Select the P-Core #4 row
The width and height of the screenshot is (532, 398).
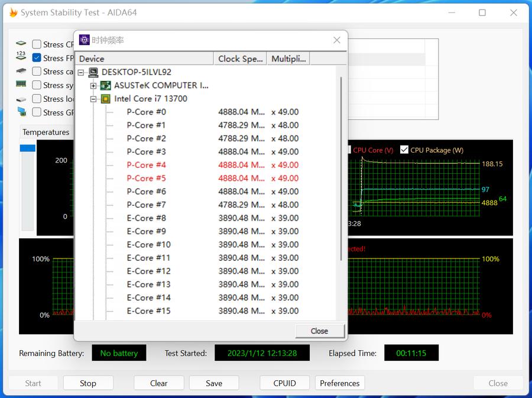(146, 165)
